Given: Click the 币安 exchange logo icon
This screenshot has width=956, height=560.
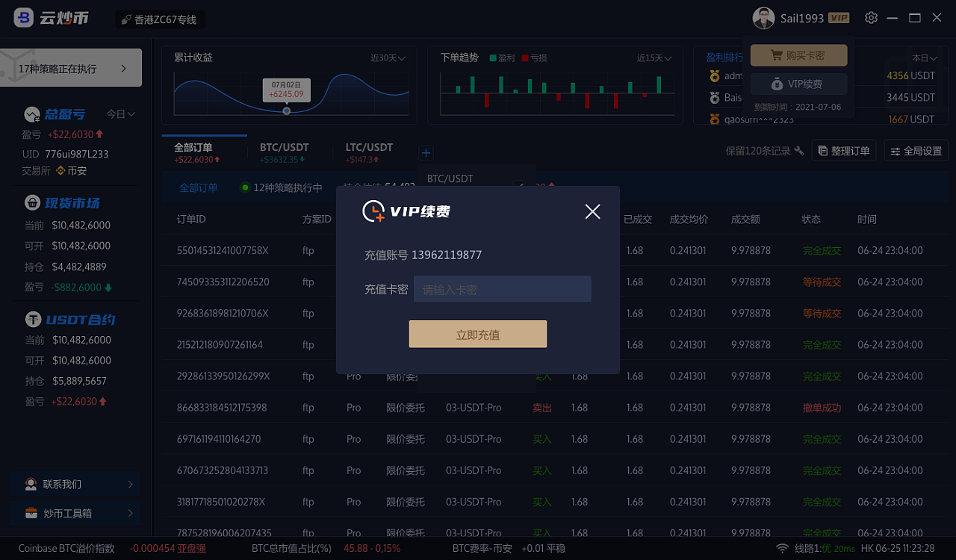Looking at the screenshot, I should click(60, 171).
